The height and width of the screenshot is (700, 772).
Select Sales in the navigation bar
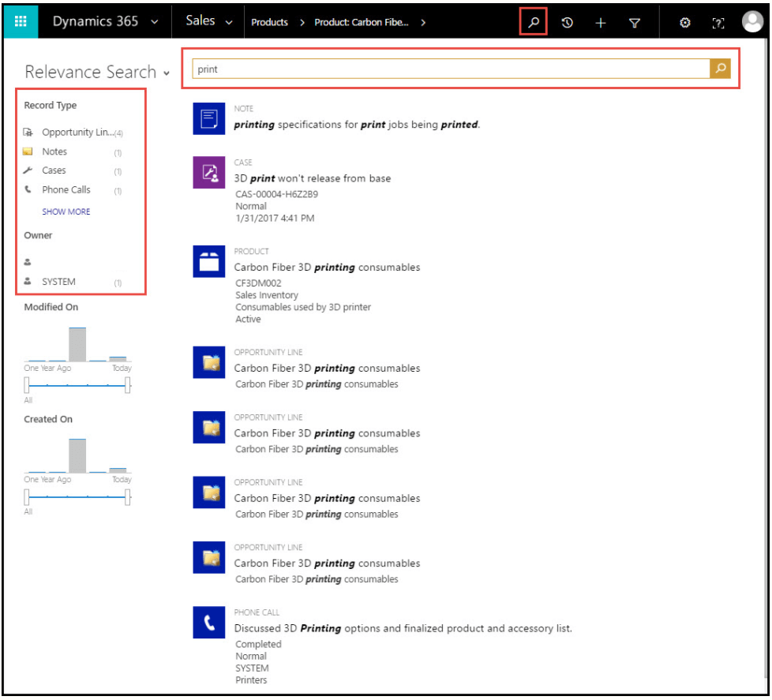coord(200,21)
